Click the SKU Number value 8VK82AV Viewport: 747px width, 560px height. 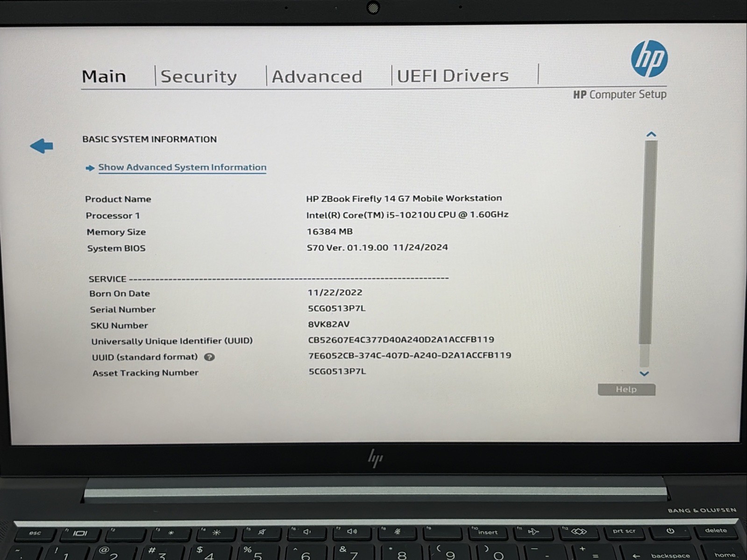click(x=329, y=325)
